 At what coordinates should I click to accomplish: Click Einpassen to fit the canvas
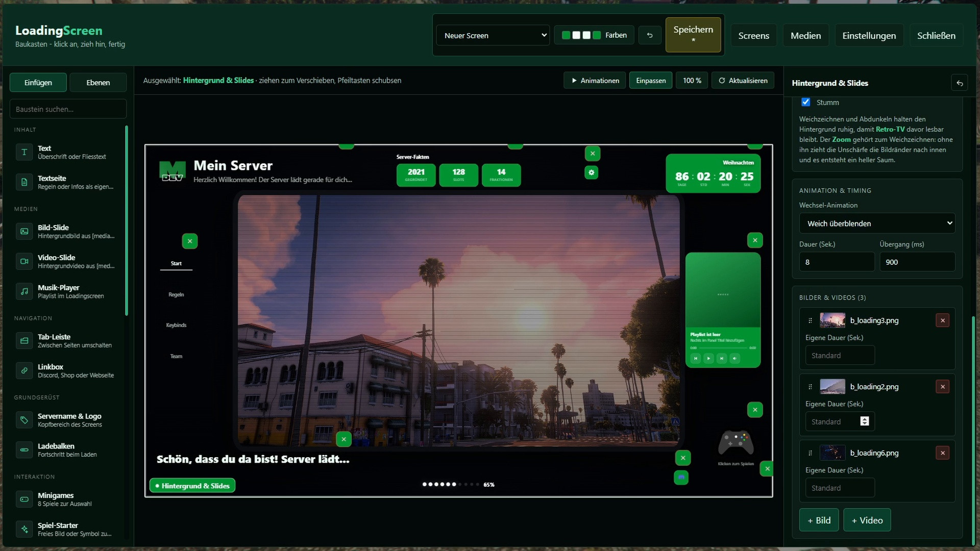[651, 81]
